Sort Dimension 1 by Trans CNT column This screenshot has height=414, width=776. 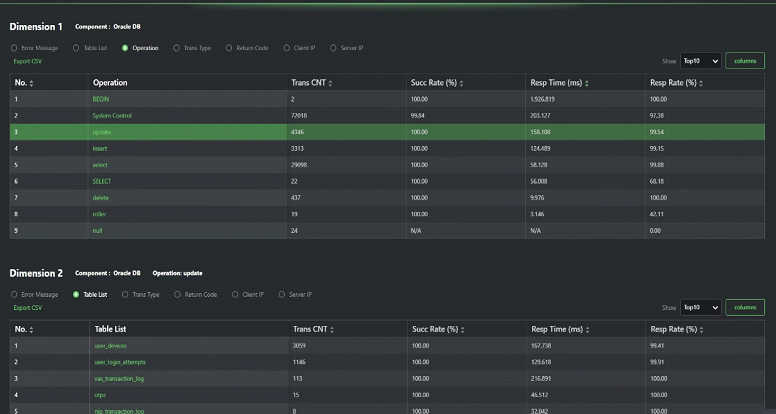tap(331, 83)
